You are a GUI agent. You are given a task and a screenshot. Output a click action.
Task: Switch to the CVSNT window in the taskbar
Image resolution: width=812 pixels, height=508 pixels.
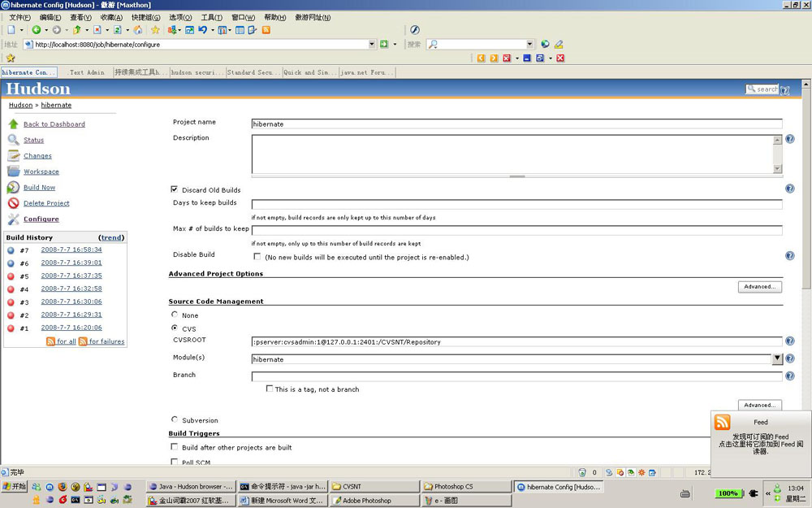(x=374, y=487)
